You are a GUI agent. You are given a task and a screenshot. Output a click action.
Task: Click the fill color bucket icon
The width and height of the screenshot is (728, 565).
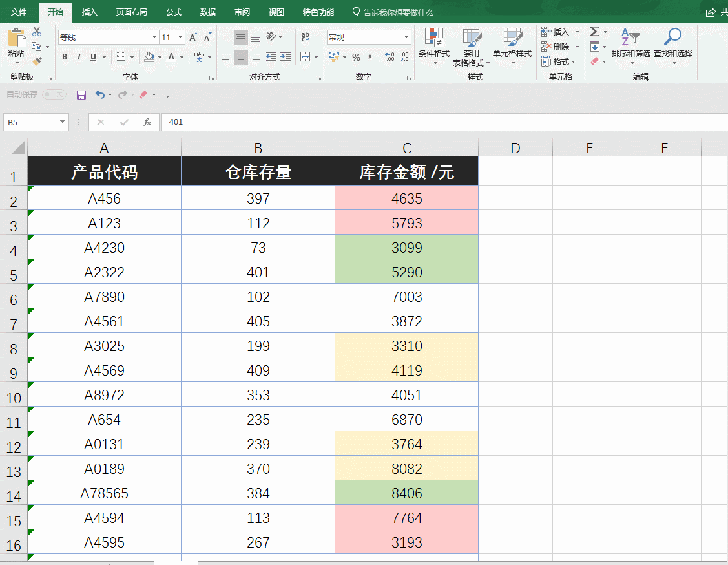click(x=149, y=57)
